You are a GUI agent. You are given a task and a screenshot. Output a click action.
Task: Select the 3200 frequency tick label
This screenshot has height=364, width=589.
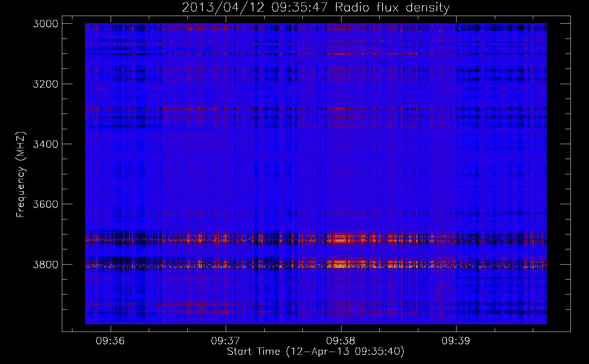(46, 84)
